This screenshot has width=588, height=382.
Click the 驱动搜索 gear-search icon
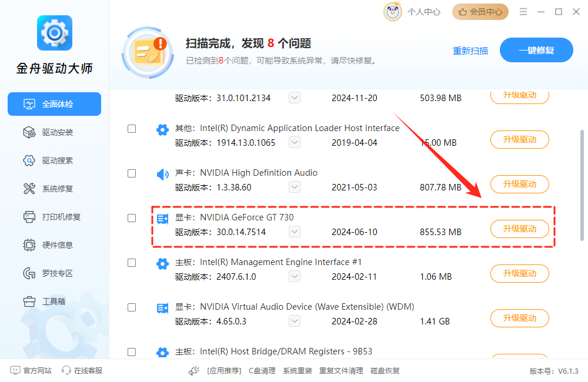29,160
